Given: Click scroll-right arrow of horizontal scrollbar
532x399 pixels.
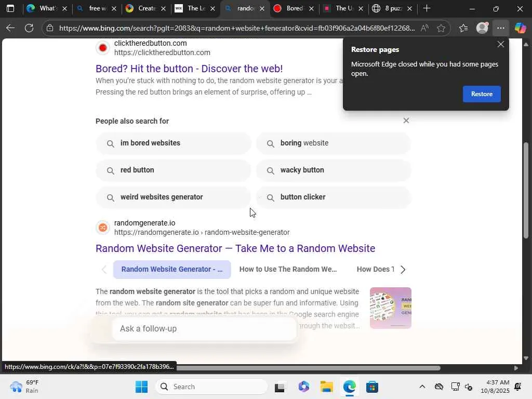Looking at the screenshot, I should tap(516, 368).
